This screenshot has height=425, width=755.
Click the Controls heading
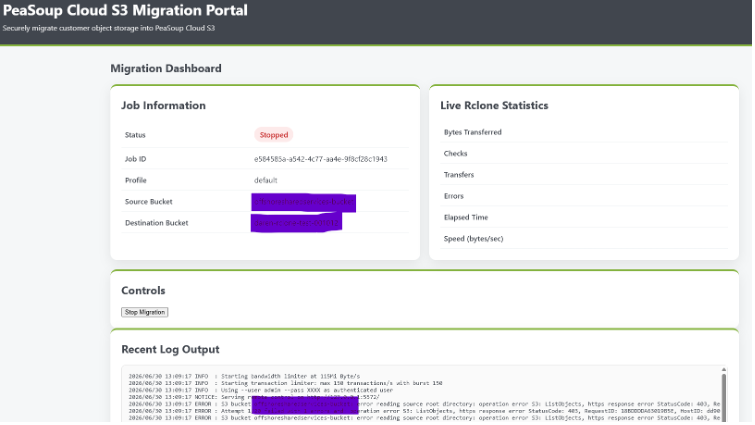(x=143, y=291)
